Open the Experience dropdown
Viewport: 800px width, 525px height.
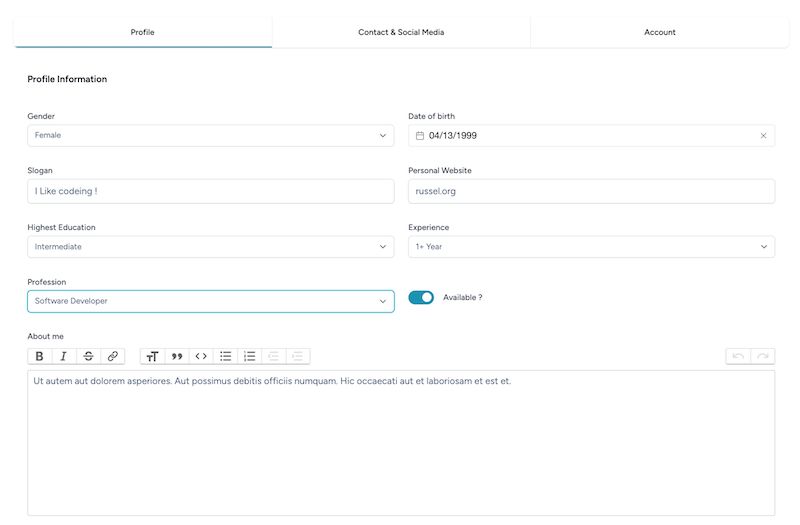(591, 247)
